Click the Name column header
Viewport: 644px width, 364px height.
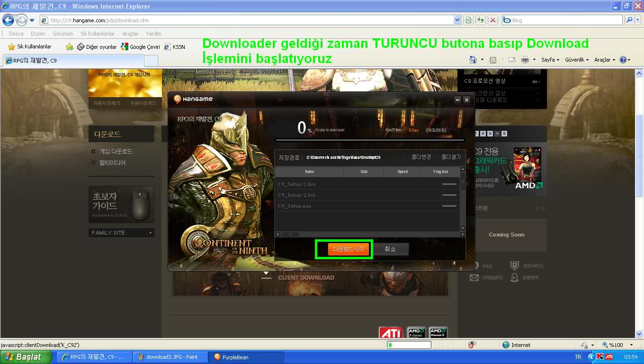310,172
